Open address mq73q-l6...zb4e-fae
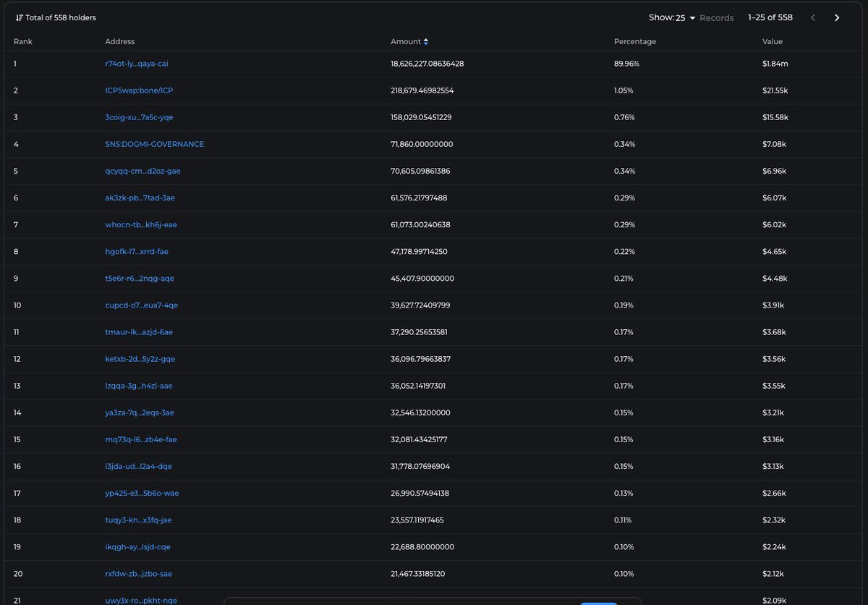Viewport: 868px width, 605px height. 141,439
